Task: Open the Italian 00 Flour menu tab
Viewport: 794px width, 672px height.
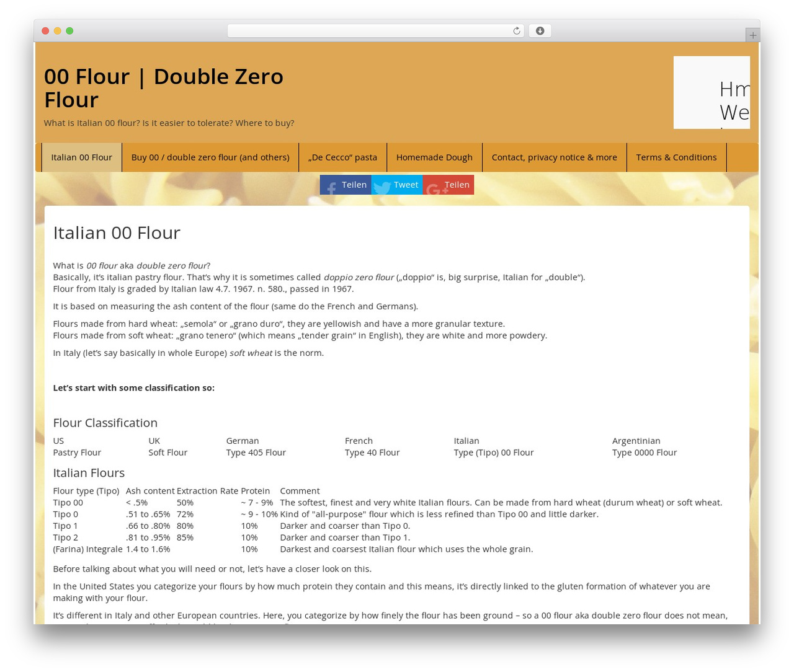Action: click(82, 157)
